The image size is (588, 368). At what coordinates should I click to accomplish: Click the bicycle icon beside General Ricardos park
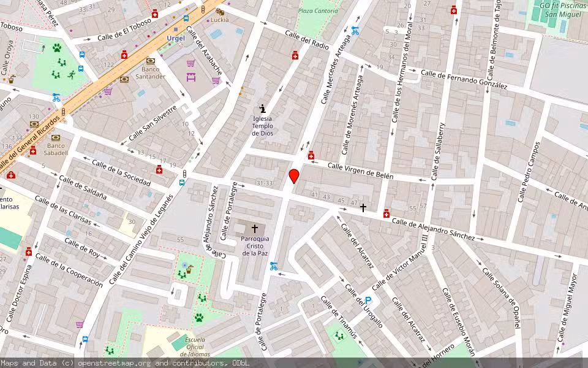coord(56,98)
